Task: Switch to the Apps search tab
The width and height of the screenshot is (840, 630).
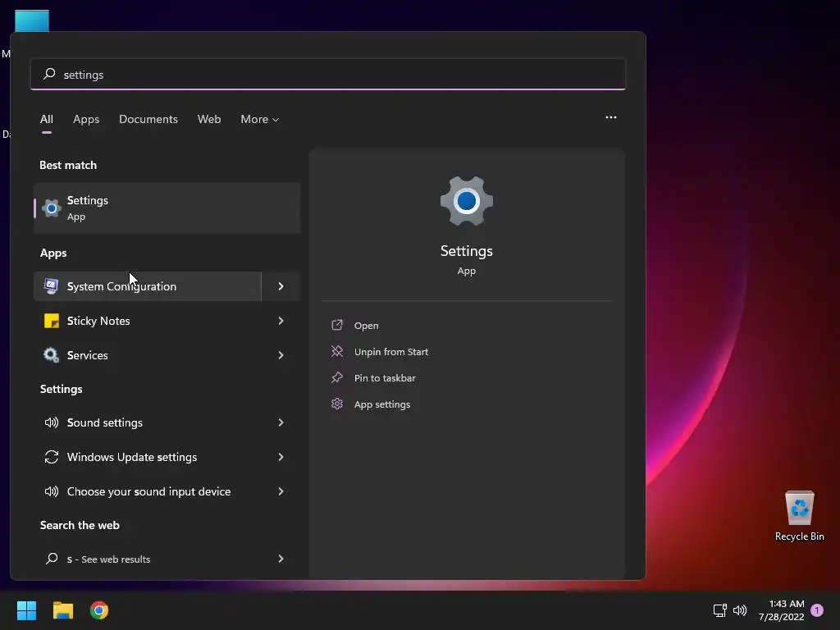Action: (x=86, y=119)
